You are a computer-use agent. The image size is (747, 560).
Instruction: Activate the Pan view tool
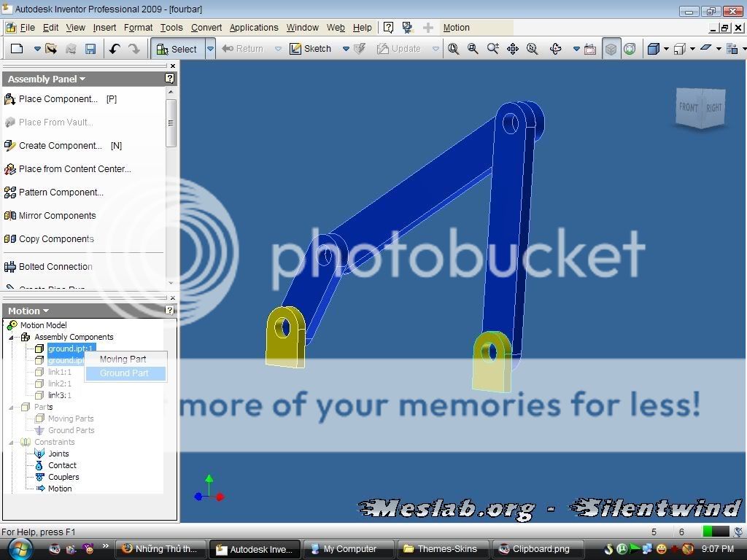(x=513, y=49)
